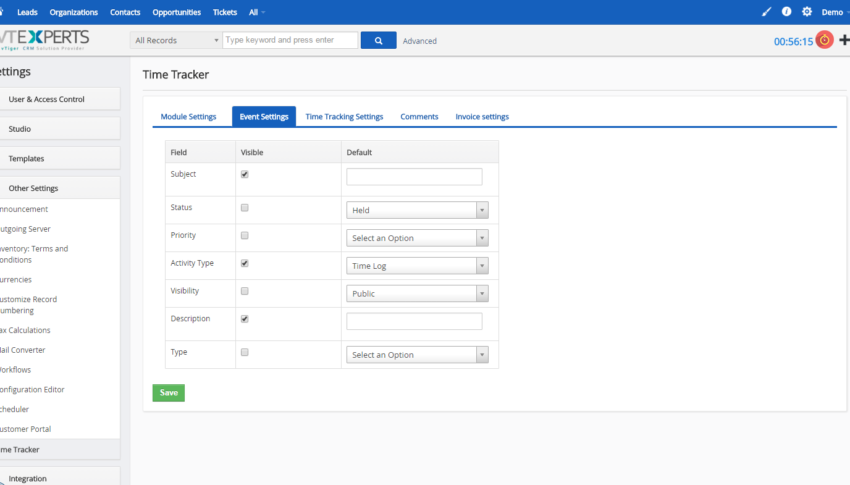850x485 pixels.
Task: Enable Status visible checkbox
Action: point(244,208)
